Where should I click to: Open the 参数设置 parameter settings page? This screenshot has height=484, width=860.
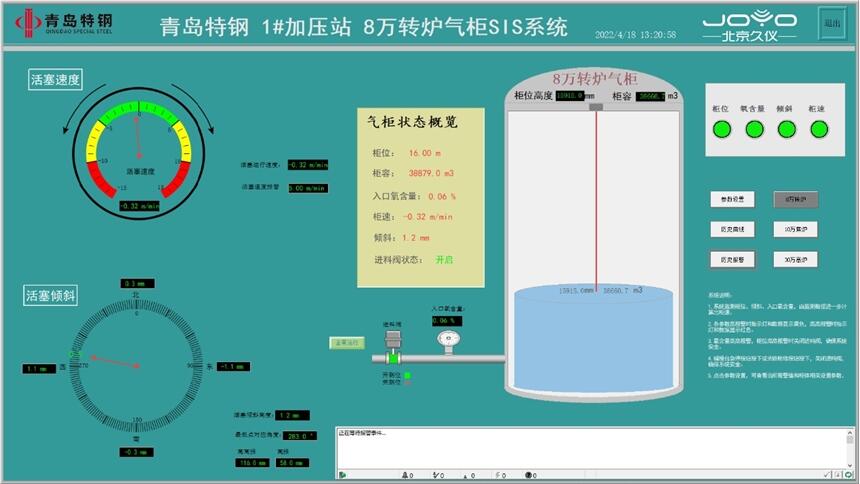732,199
